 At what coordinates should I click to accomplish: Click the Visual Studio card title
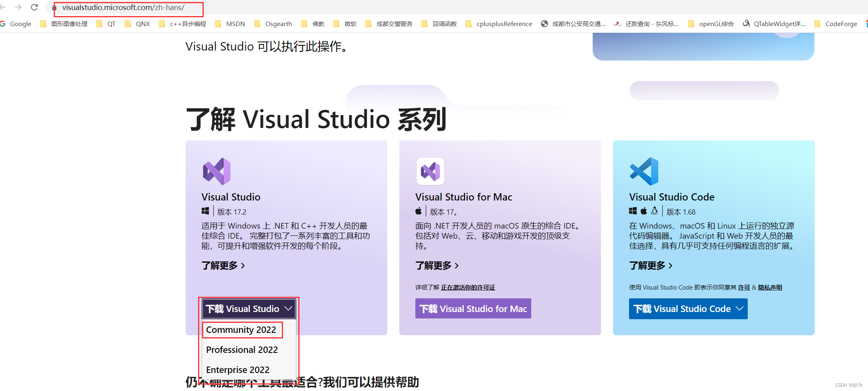(x=231, y=197)
